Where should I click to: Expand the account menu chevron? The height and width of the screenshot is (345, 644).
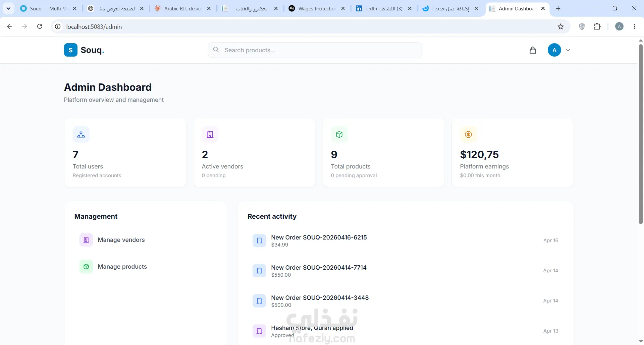click(x=568, y=50)
